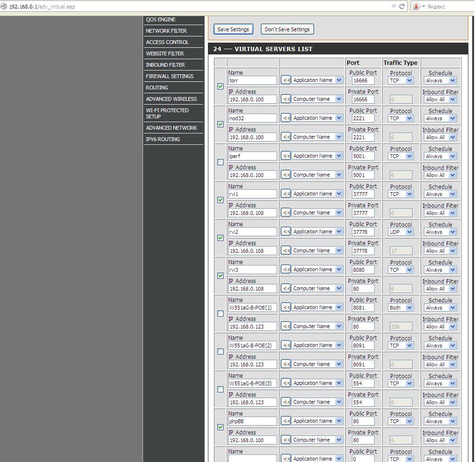Screen dimensions: 476x462
Task: Disable the torr virtual server checkbox
Action: (x=221, y=87)
